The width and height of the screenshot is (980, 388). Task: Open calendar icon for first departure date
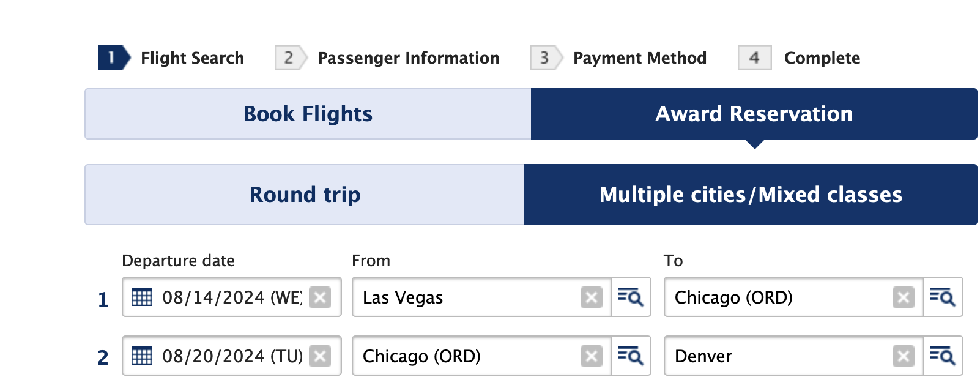point(142,297)
